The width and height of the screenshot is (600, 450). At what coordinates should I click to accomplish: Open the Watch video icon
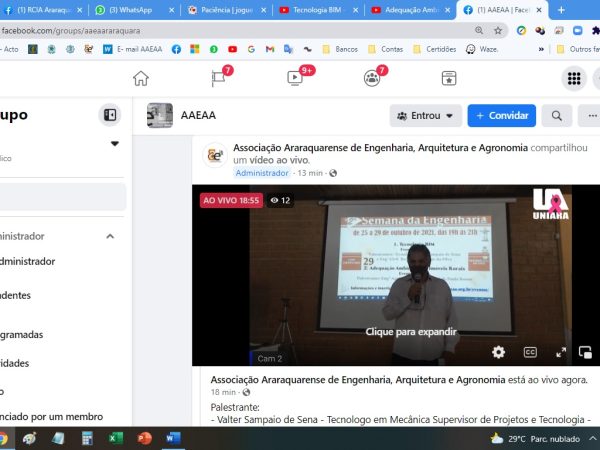[295, 78]
